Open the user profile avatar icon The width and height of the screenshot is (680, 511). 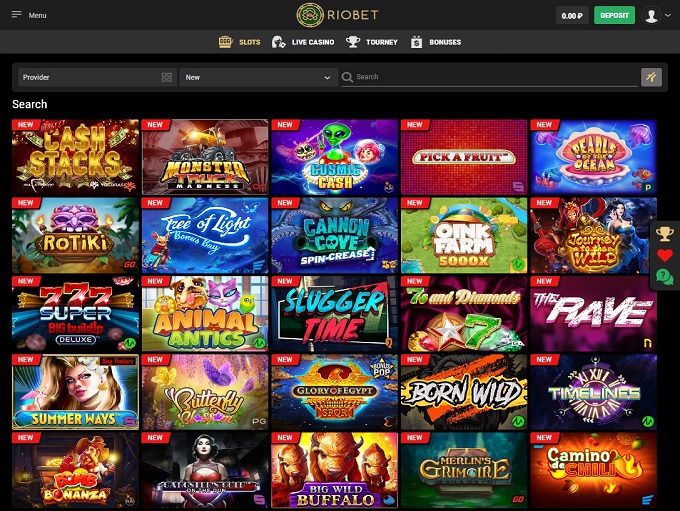[x=651, y=15]
